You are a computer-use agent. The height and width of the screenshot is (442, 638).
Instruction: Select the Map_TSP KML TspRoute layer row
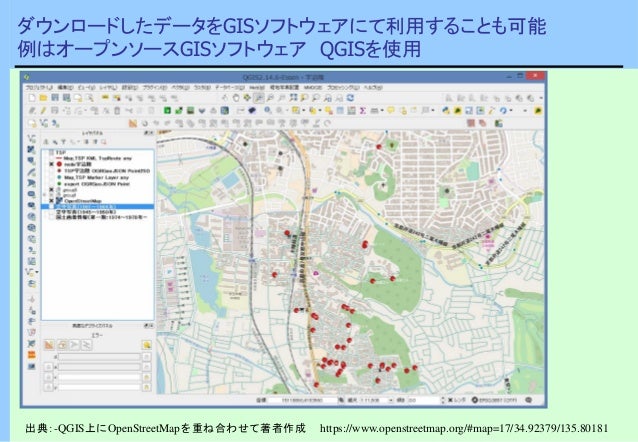click(98, 158)
